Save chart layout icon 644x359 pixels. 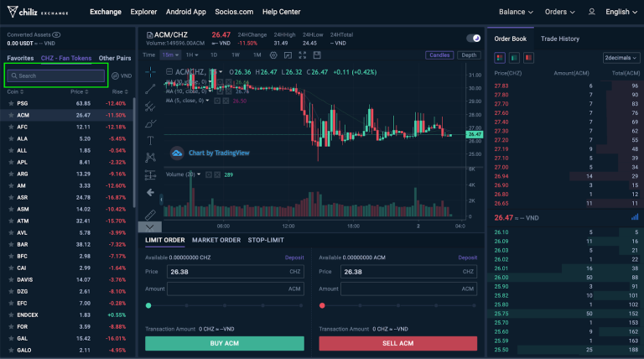(x=317, y=55)
